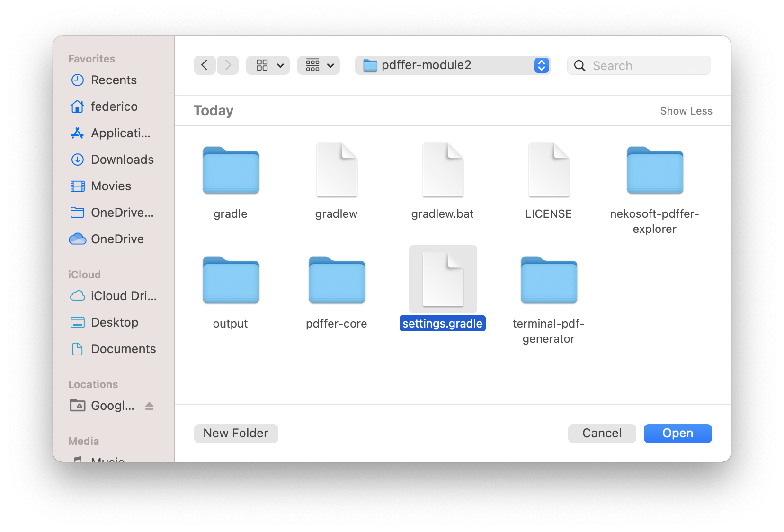784x532 pixels.
Task: Click the New Folder button
Action: pos(236,434)
